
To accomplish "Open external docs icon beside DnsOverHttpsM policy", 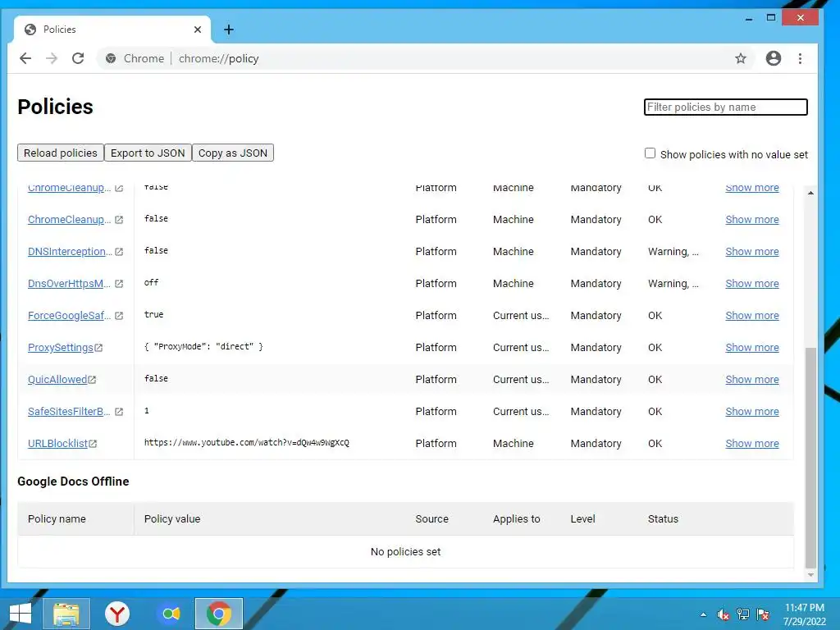I will [119, 284].
